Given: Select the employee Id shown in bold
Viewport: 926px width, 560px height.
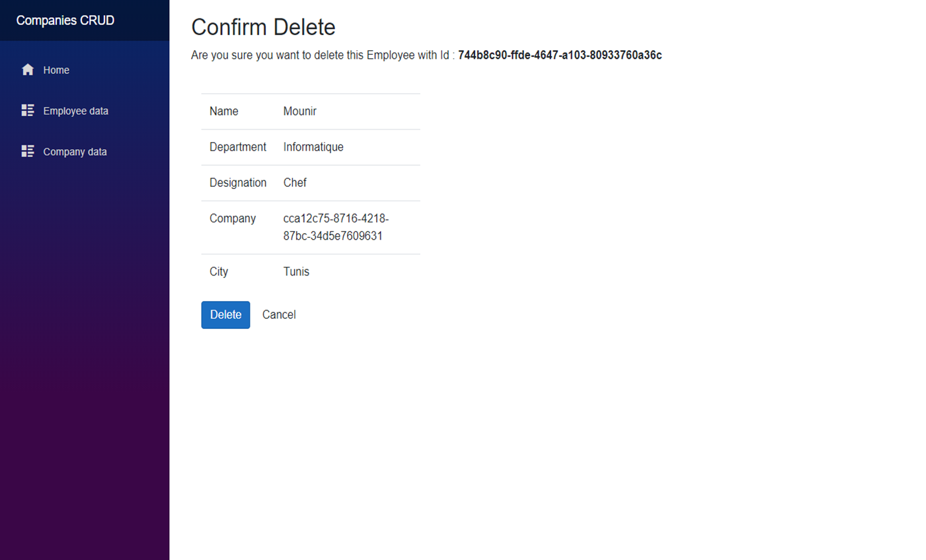Looking at the screenshot, I should pyautogui.click(x=559, y=55).
